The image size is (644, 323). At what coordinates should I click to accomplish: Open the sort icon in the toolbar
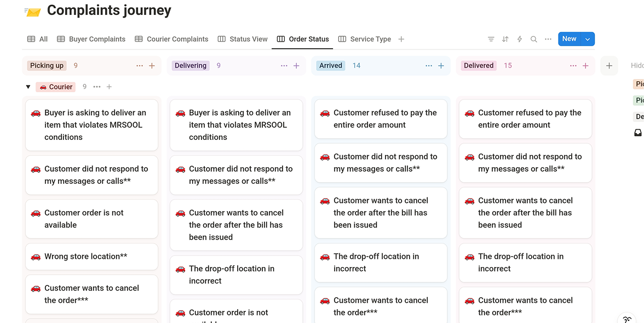click(505, 39)
